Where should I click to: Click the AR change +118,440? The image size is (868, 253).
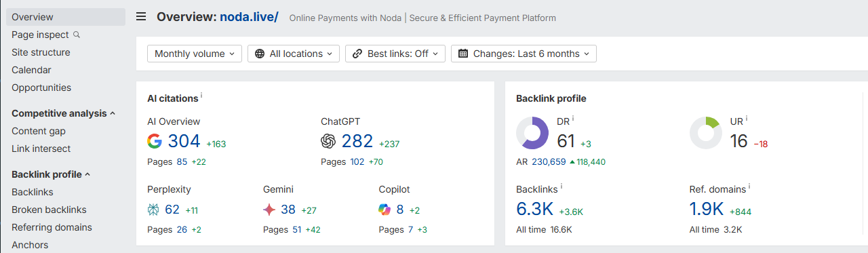click(x=587, y=162)
